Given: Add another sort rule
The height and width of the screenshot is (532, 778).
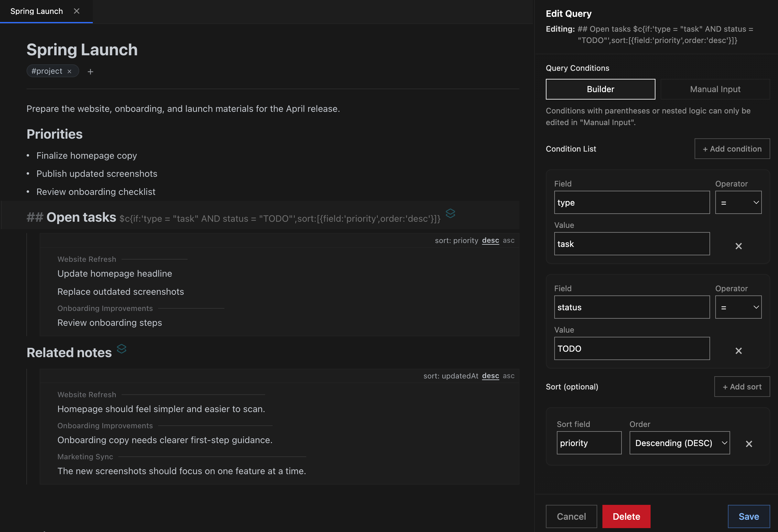Looking at the screenshot, I should coord(742,387).
